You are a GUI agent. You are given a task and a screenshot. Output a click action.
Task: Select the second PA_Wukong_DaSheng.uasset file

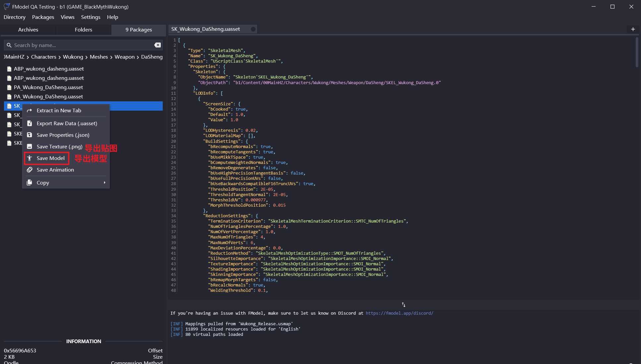(83, 97)
